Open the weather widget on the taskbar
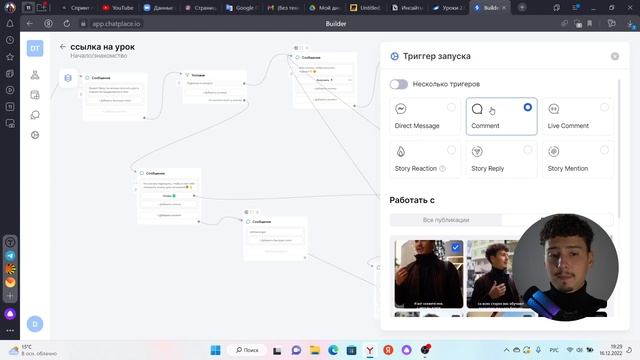This screenshot has width=640, height=360. pyautogui.click(x=32, y=350)
